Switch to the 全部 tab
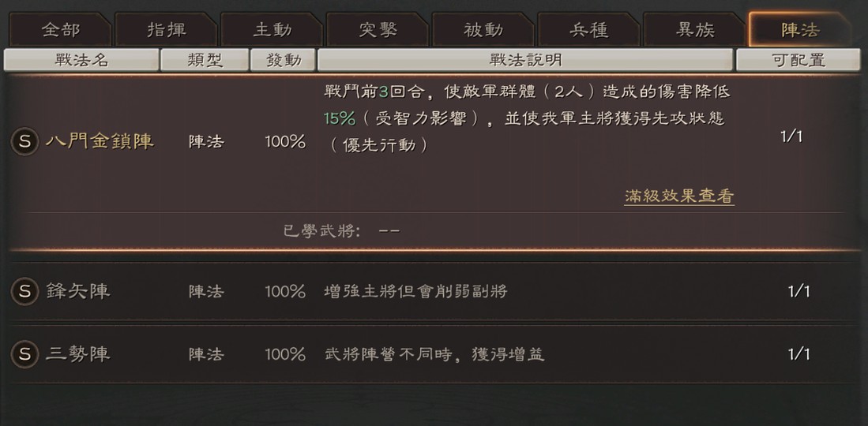The width and height of the screenshot is (868, 426). [60, 30]
